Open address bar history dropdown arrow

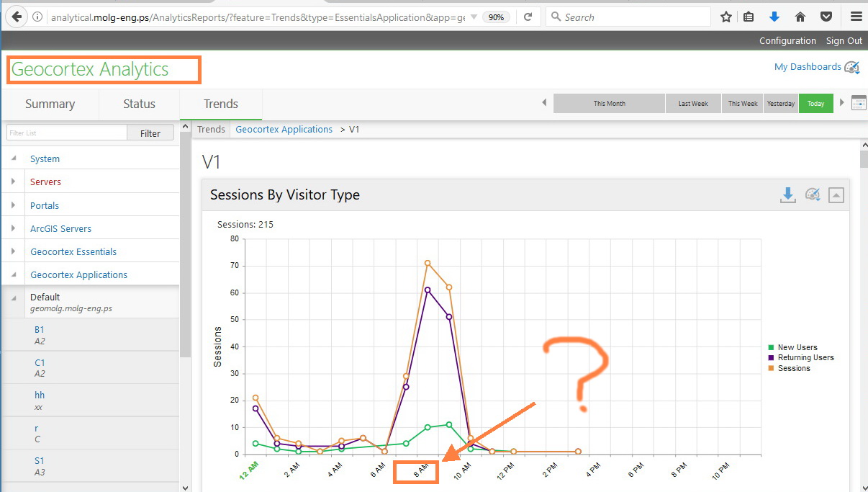pyautogui.click(x=474, y=17)
